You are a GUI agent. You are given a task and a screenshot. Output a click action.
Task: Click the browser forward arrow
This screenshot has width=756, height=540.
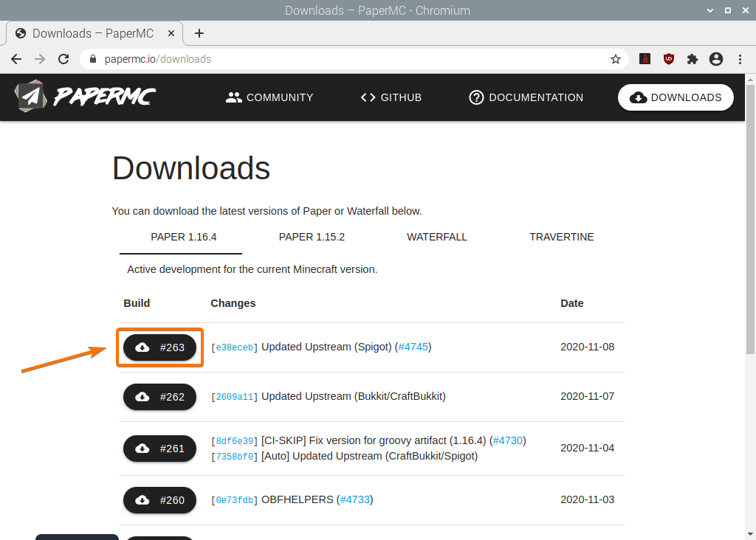pyautogui.click(x=40, y=59)
